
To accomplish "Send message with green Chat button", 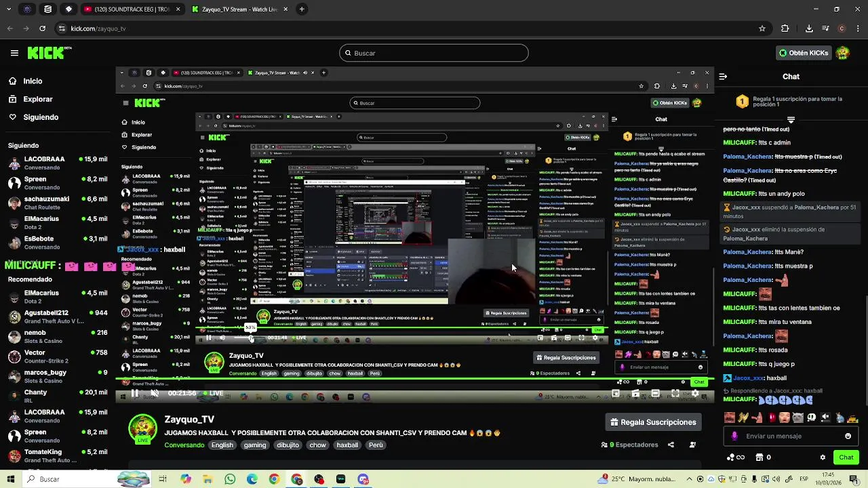I will click(x=846, y=457).
